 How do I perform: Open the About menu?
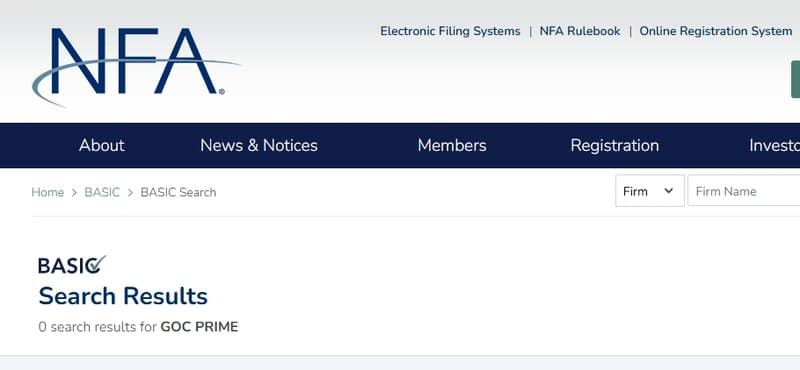click(102, 145)
